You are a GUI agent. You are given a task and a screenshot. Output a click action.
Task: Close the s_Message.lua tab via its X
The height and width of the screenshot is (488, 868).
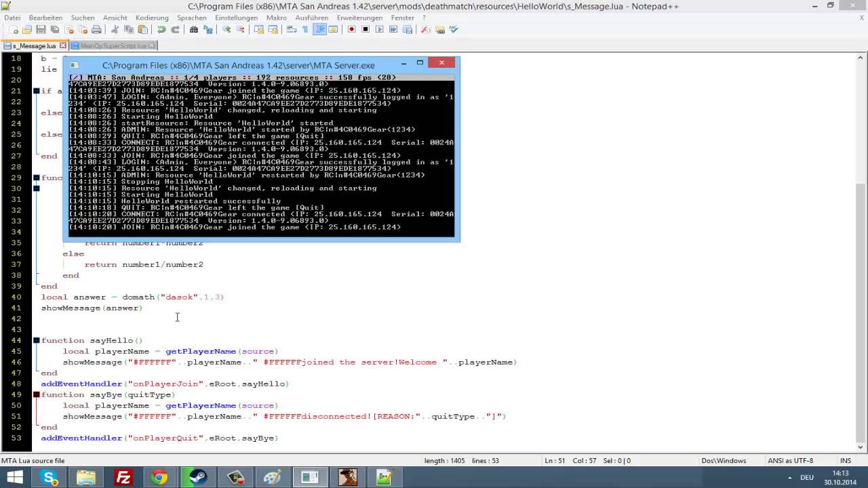coord(63,45)
